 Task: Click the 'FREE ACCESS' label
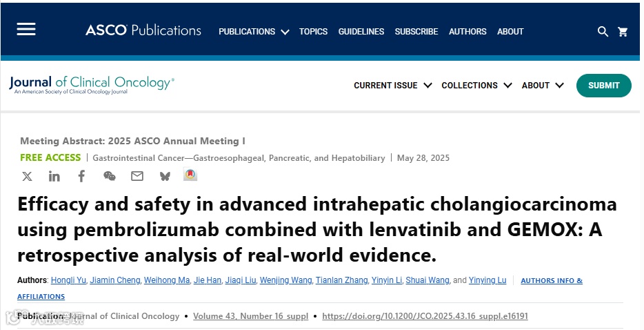50,157
